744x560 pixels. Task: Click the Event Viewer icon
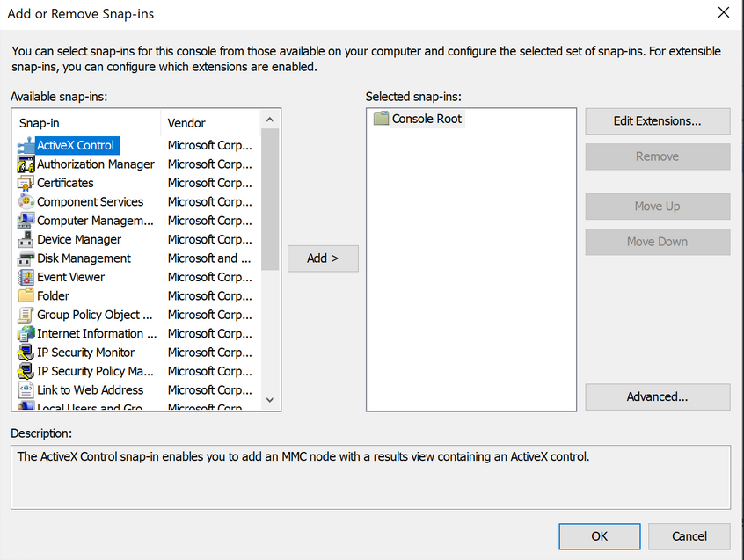tap(26, 277)
